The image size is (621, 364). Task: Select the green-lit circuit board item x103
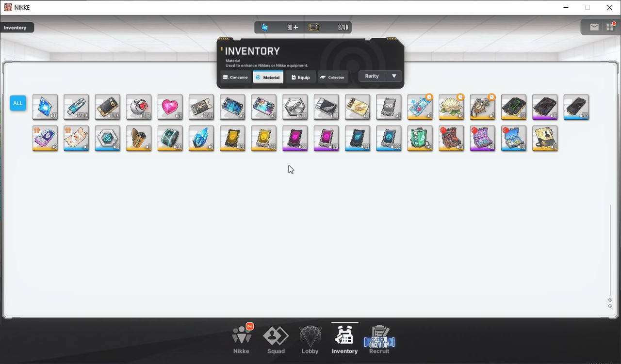click(514, 107)
